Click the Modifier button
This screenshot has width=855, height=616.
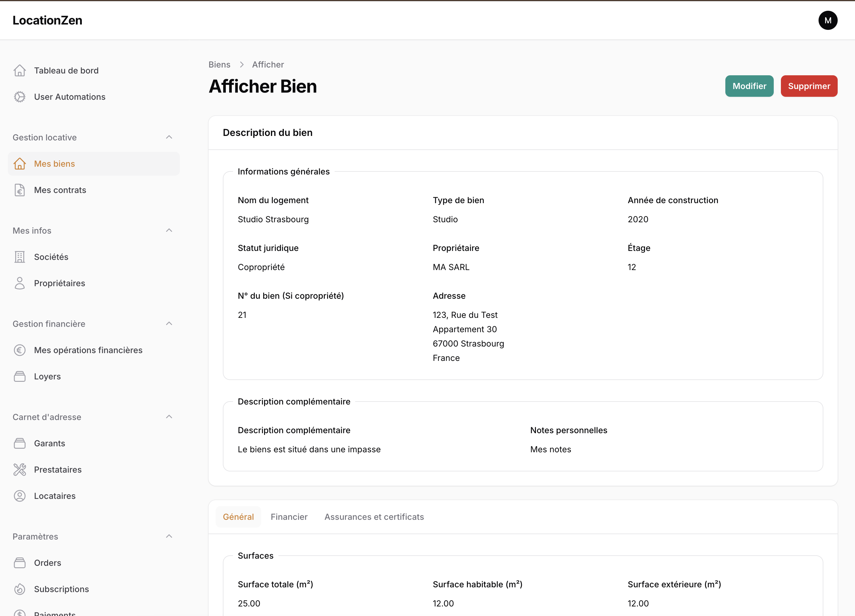click(749, 86)
